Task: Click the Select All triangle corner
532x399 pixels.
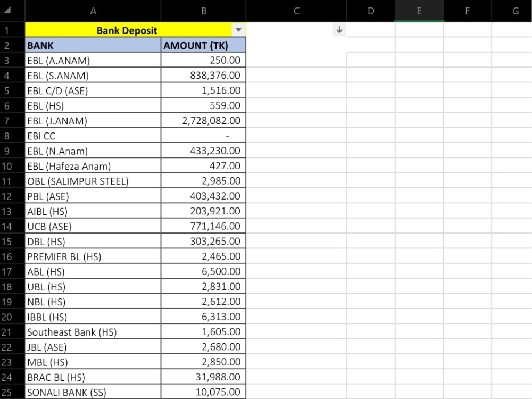Action: coord(7,11)
